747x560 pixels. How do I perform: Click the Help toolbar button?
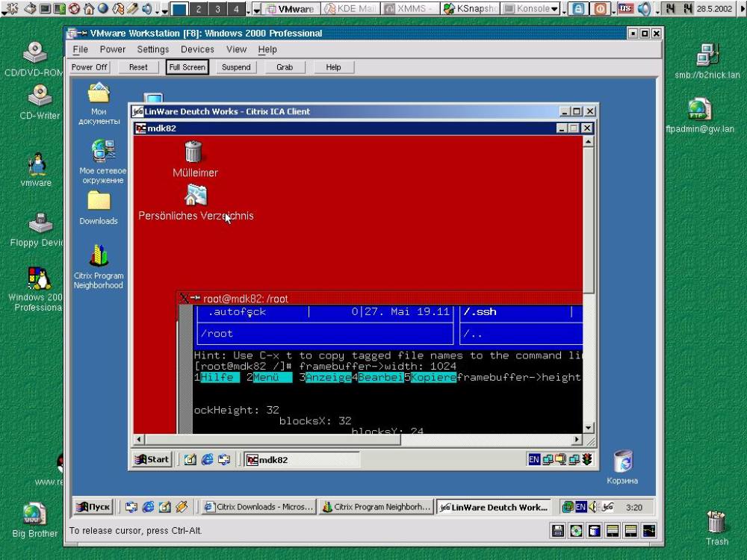point(333,67)
